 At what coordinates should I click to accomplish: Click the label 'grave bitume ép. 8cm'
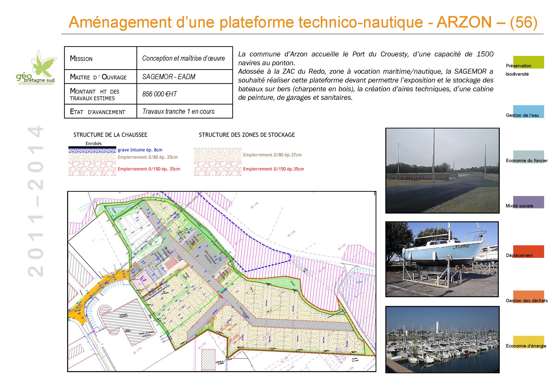point(140,150)
